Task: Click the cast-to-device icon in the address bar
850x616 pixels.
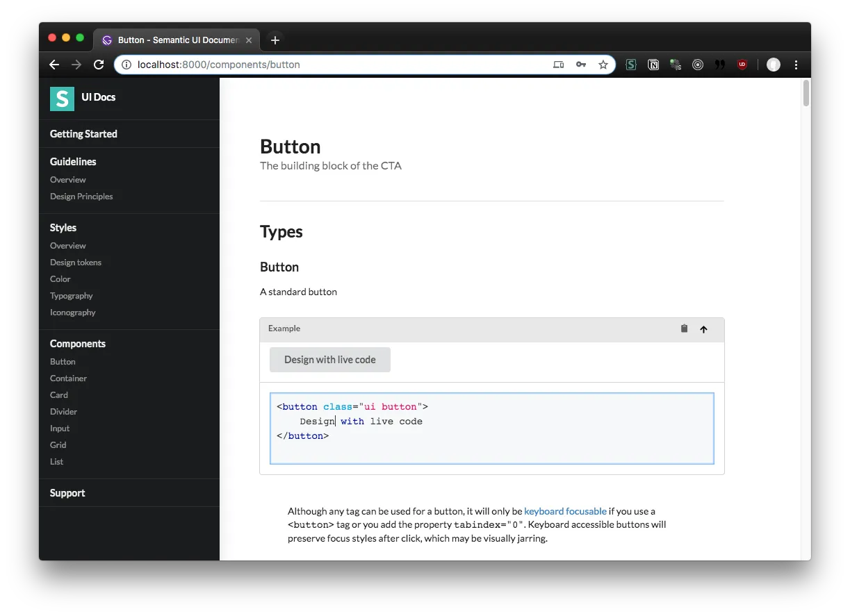Action: pyautogui.click(x=558, y=65)
